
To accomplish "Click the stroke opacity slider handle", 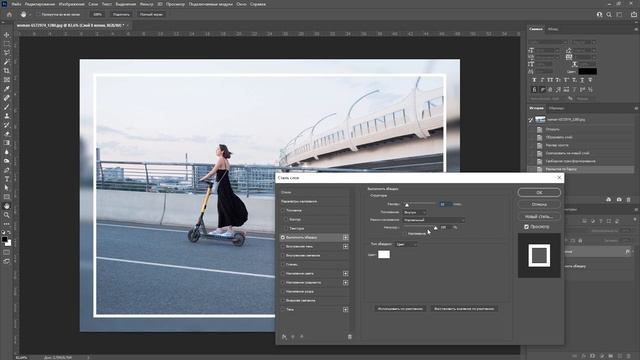I will pos(436,228).
